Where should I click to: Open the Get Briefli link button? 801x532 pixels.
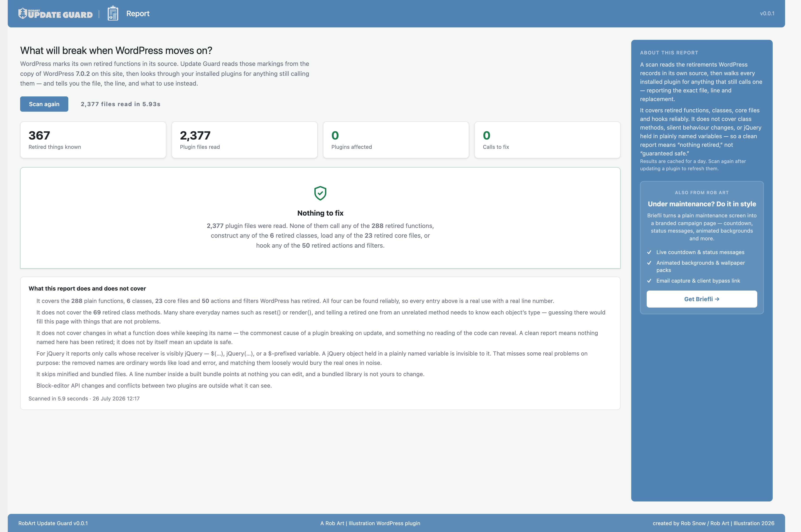click(702, 299)
